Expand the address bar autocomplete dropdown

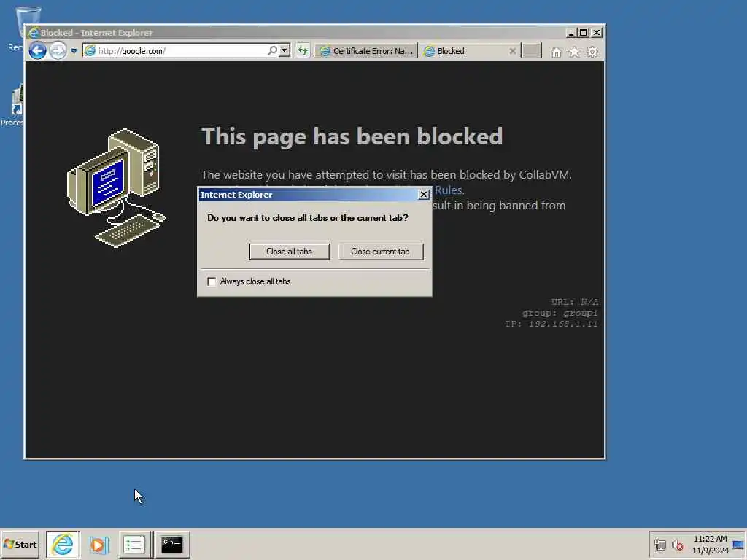[x=285, y=50]
